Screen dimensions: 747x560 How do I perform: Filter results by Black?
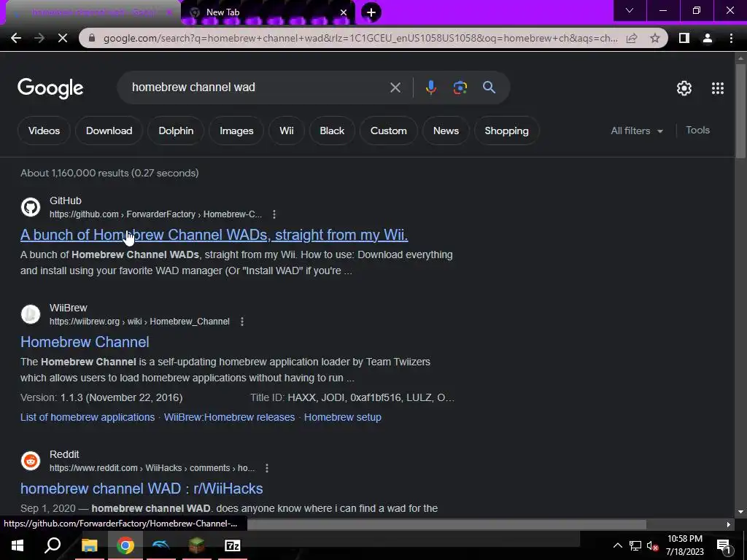pyautogui.click(x=332, y=131)
